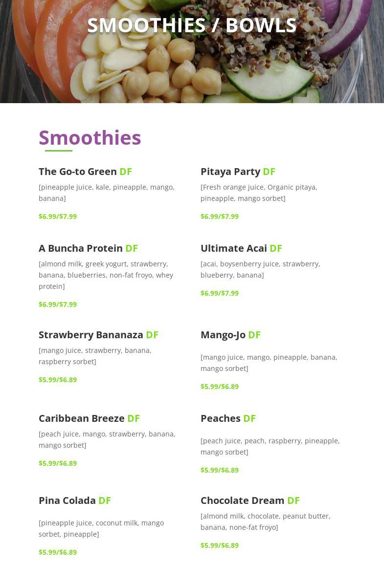Click the A Buncha Protein heading
This screenshot has height=588, width=384.
pyautogui.click(x=81, y=248)
